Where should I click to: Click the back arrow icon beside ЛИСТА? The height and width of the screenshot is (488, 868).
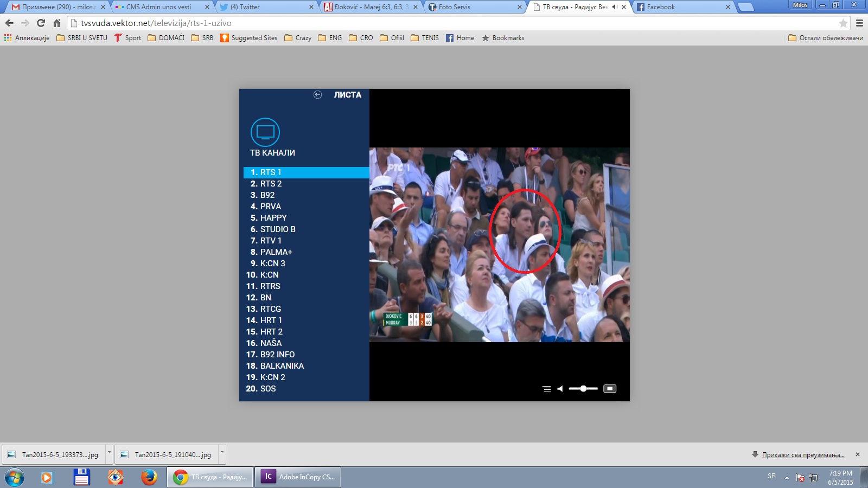pos(317,95)
